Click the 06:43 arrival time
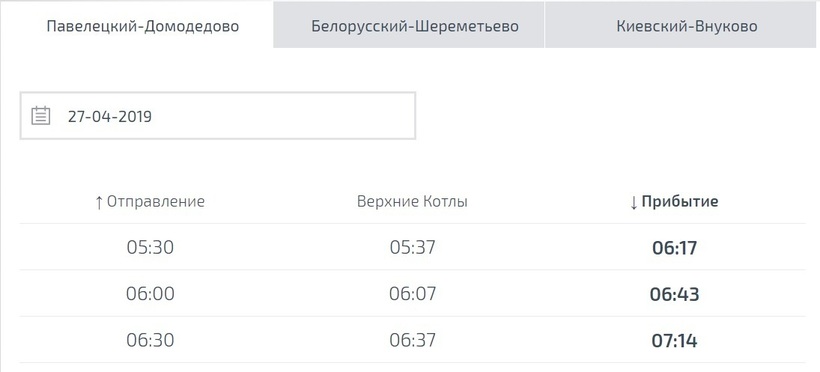The width and height of the screenshot is (820, 372). click(675, 294)
